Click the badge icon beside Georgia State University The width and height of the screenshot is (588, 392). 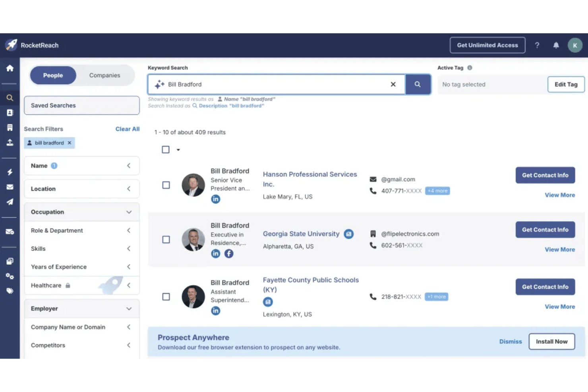348,234
